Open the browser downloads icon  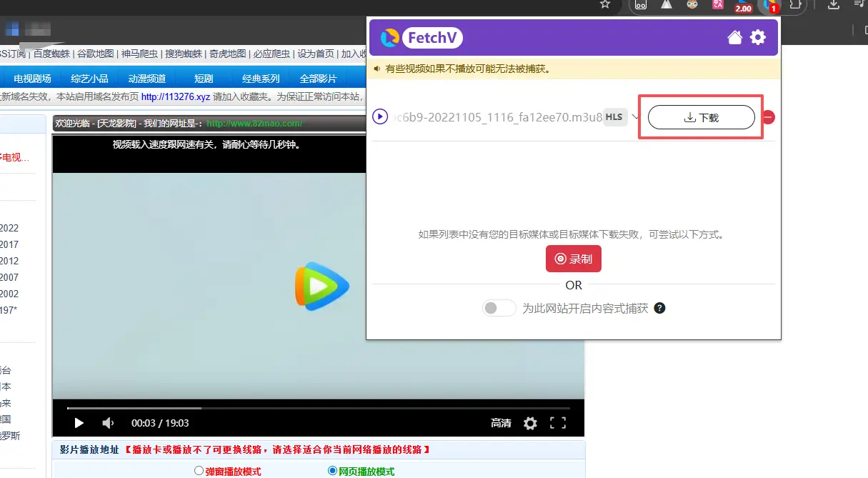833,6
